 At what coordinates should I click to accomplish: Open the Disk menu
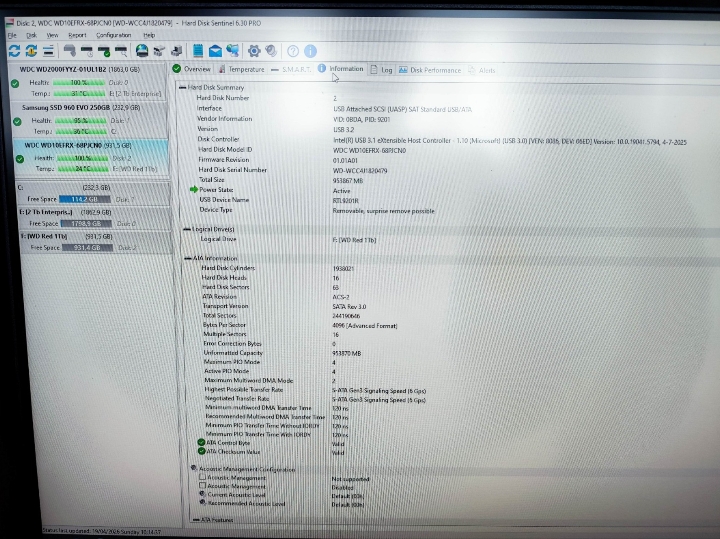(x=31, y=35)
